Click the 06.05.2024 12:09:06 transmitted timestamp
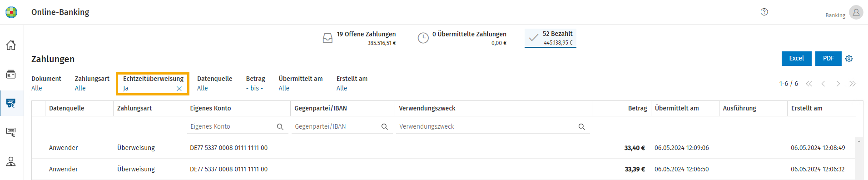This screenshot has height=180, width=868. [x=681, y=148]
